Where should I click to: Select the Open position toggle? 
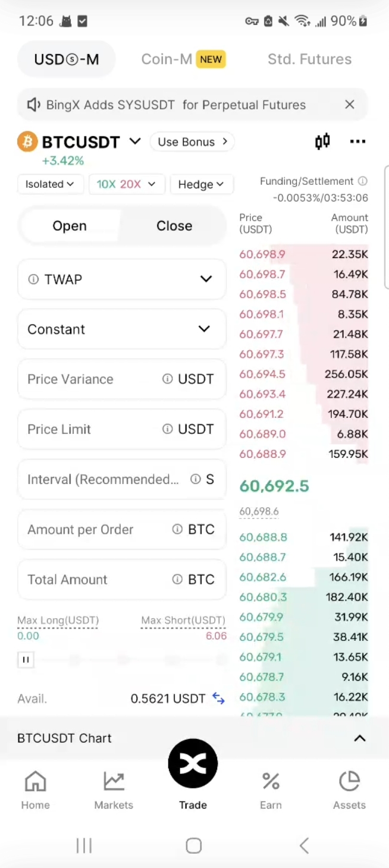70,226
